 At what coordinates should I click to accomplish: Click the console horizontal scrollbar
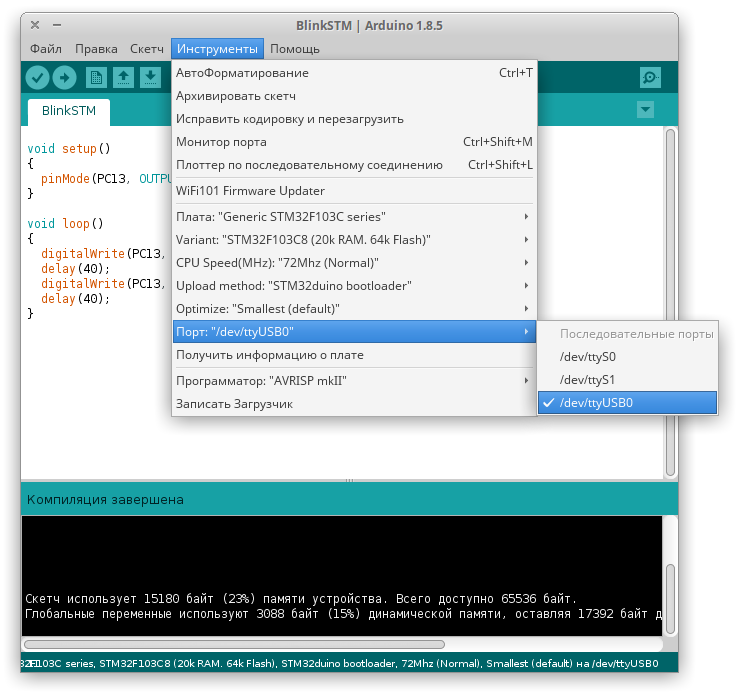pos(234,645)
